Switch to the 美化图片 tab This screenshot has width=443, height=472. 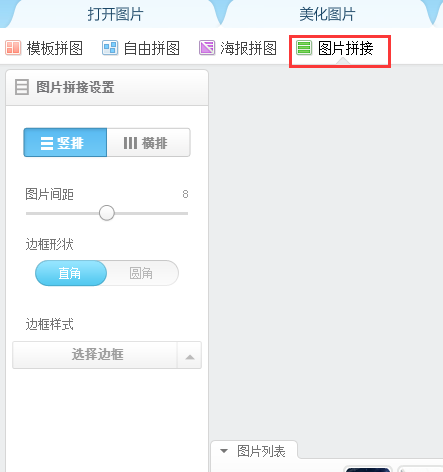click(327, 14)
